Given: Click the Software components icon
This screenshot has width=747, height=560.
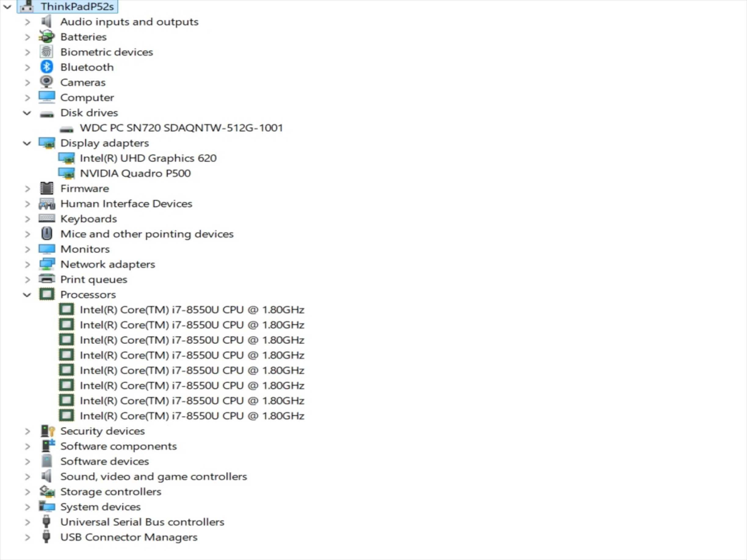Looking at the screenshot, I should pos(47,446).
